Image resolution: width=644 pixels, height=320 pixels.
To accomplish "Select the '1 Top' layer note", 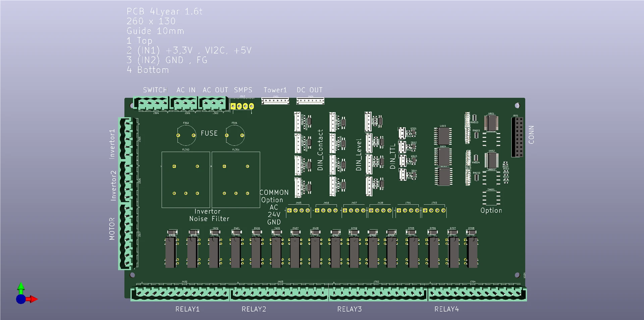I will click(140, 41).
